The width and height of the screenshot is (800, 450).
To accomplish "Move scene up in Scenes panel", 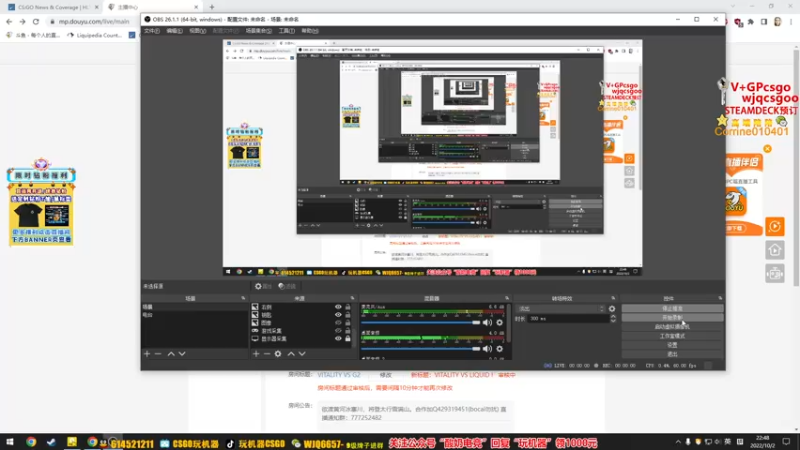I will pos(171,354).
